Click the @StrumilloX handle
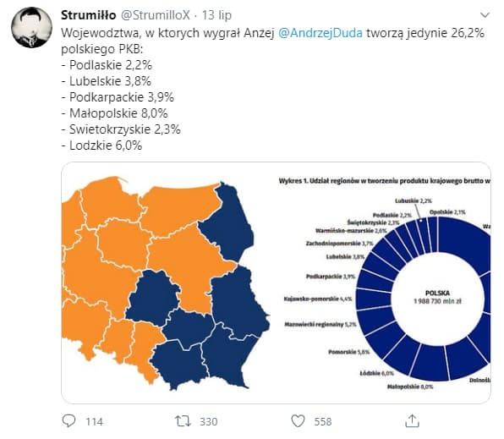This screenshot has height=439, width=504. click(156, 15)
